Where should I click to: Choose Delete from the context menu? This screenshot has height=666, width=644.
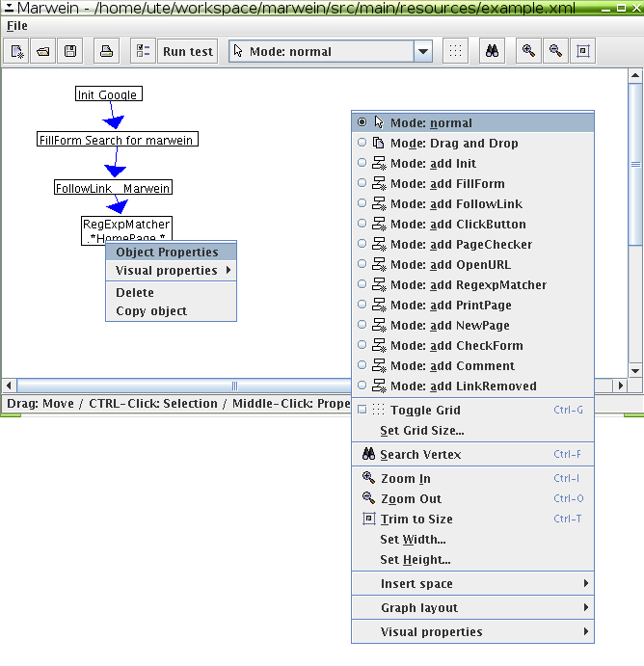click(171, 293)
